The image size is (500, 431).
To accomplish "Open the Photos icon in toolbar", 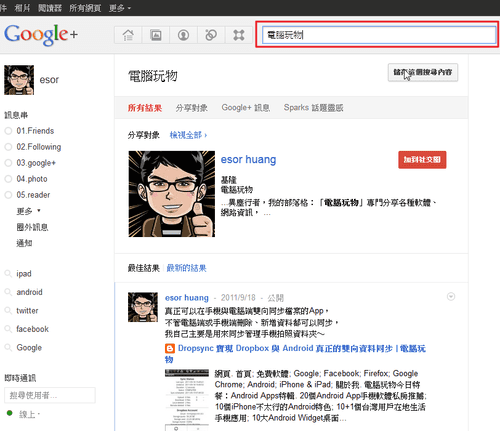I will click(x=156, y=35).
